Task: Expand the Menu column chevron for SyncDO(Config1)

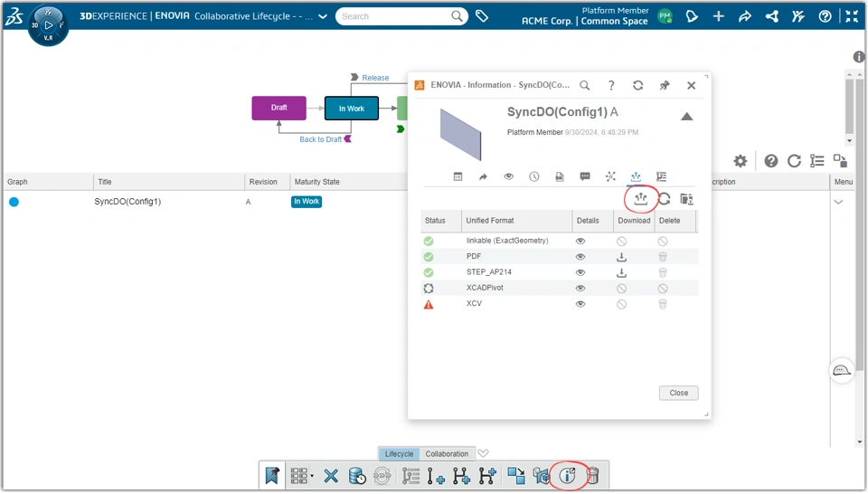Action: [839, 202]
